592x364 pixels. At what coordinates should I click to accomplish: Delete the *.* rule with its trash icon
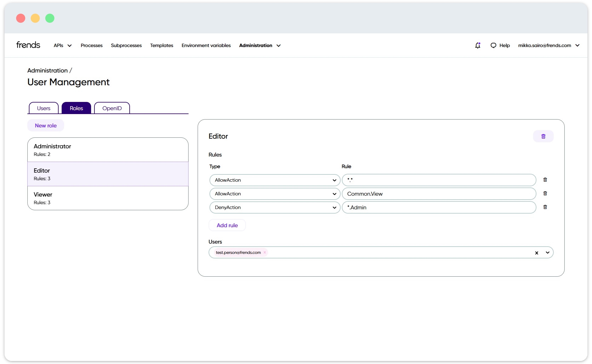pyautogui.click(x=545, y=180)
